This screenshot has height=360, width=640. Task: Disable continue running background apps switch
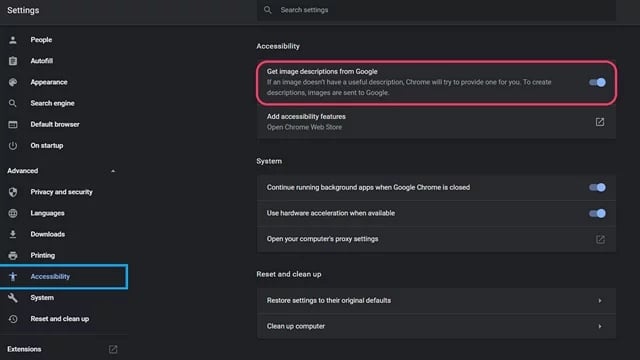click(597, 187)
